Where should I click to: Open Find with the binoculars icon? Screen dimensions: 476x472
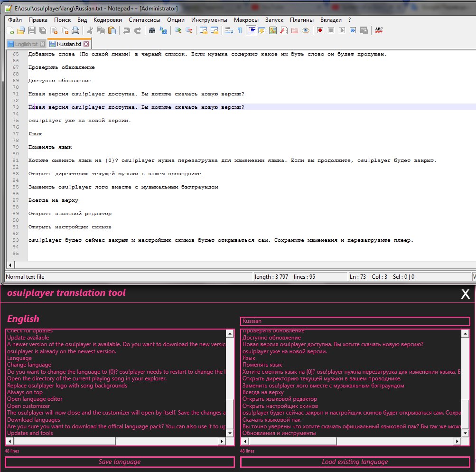(152, 30)
